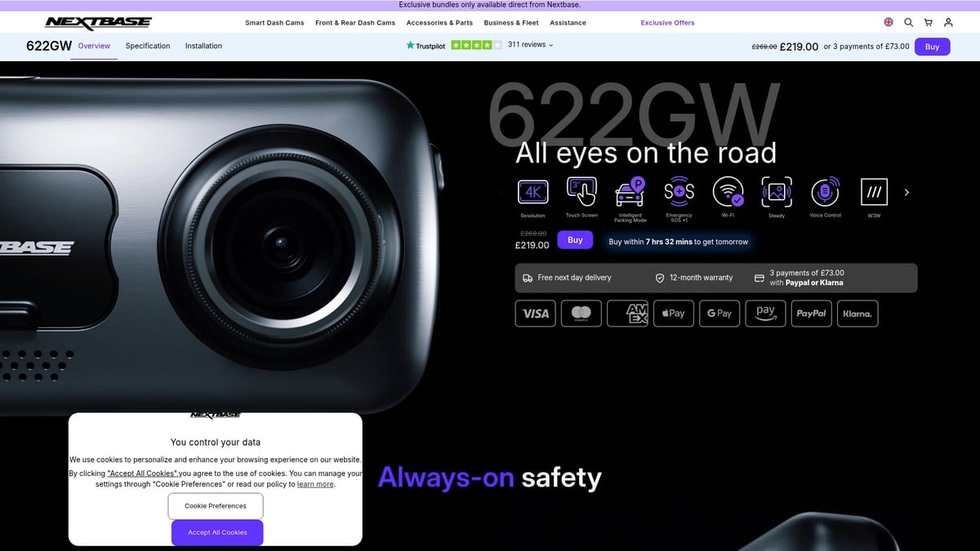This screenshot has width=980, height=551.
Task: Open the shopping cart icon
Action: tap(929, 22)
